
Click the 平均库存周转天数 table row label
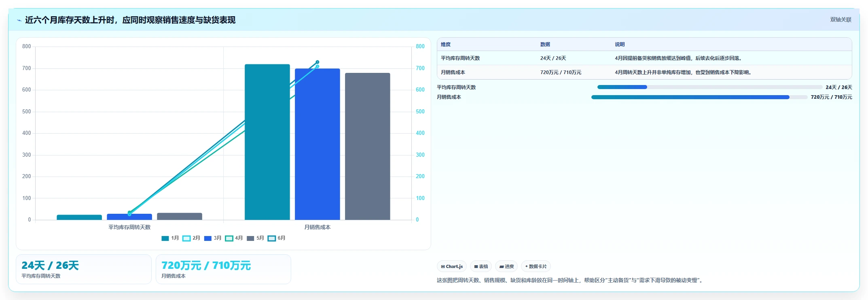[460, 58]
